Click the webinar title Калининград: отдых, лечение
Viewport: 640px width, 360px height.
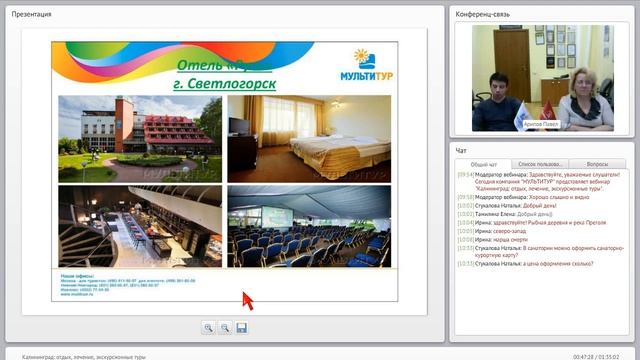click(84, 357)
